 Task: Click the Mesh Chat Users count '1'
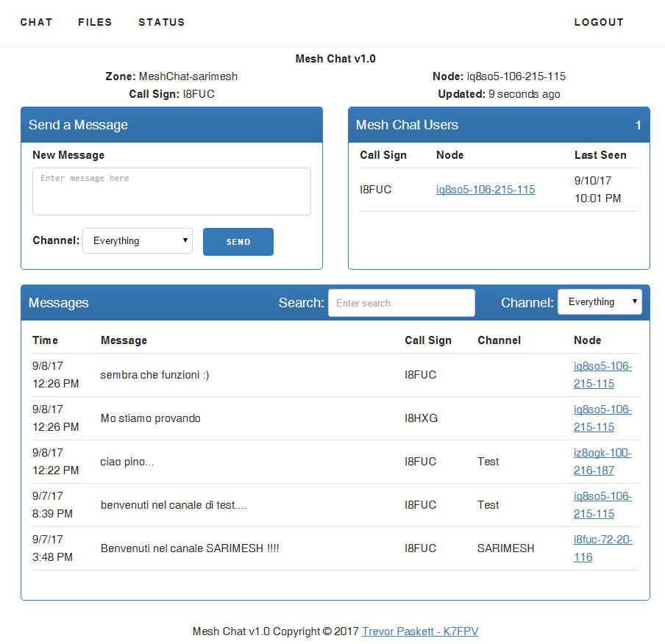pyautogui.click(x=638, y=125)
